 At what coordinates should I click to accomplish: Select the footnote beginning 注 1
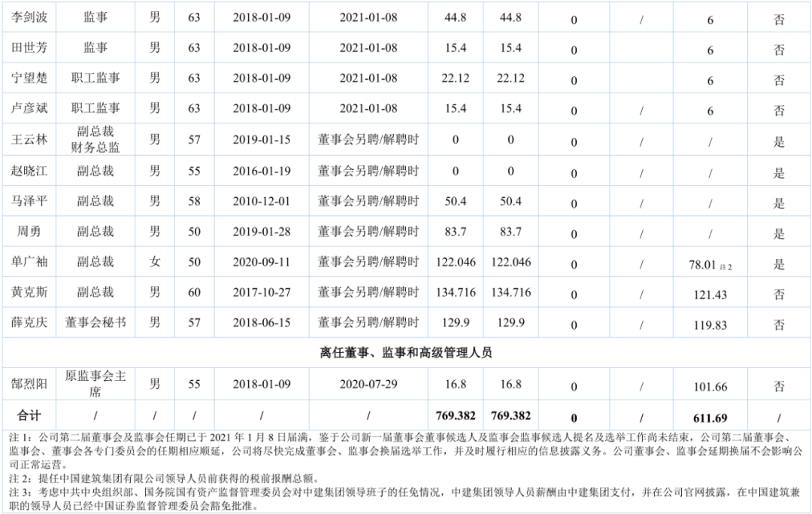click(406, 451)
